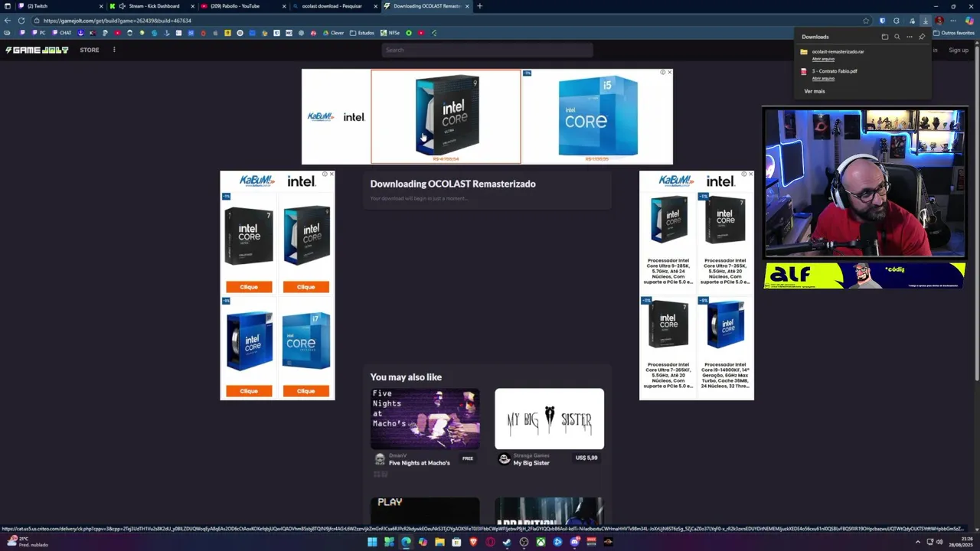Open the Core i9-14900KF ad listing

coord(725,343)
